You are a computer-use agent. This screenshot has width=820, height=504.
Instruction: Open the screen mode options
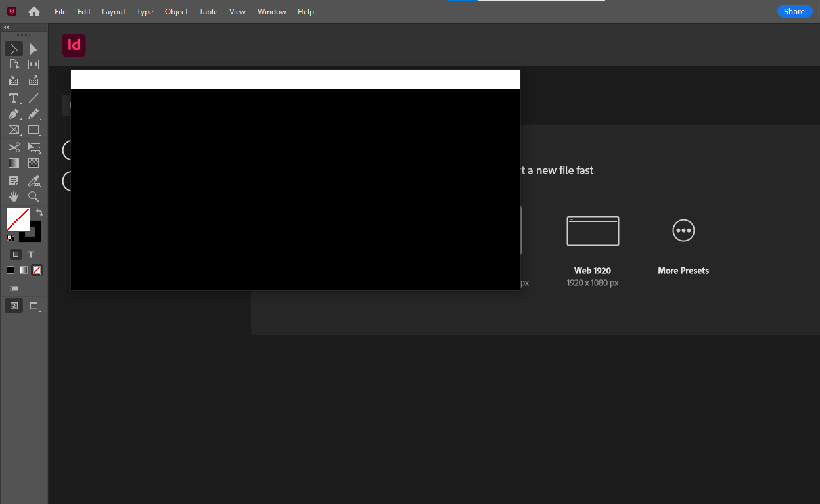pos(34,306)
